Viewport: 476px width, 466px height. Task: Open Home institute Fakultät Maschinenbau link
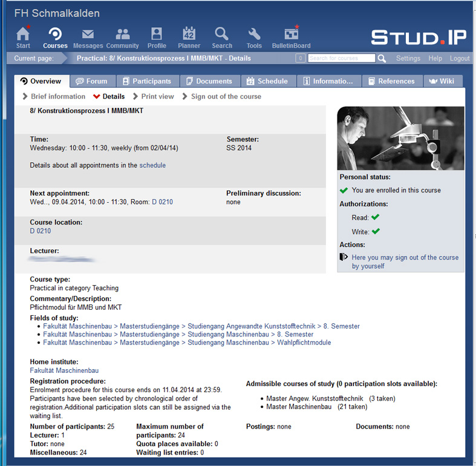64,370
